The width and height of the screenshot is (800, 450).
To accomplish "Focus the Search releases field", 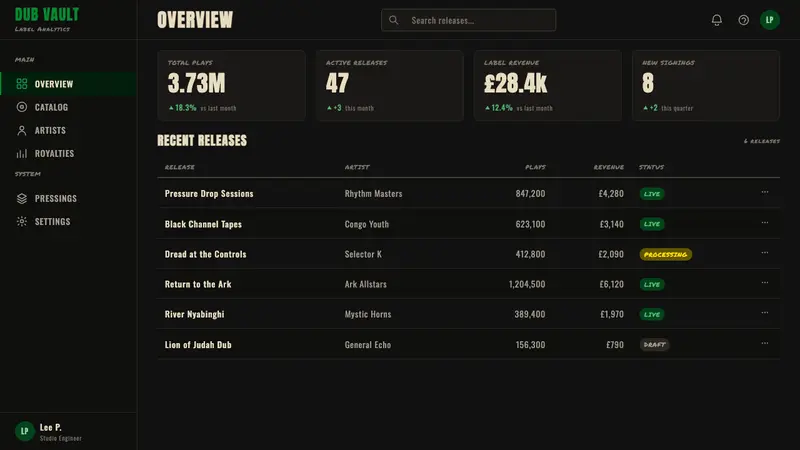I will pyautogui.click(x=468, y=20).
